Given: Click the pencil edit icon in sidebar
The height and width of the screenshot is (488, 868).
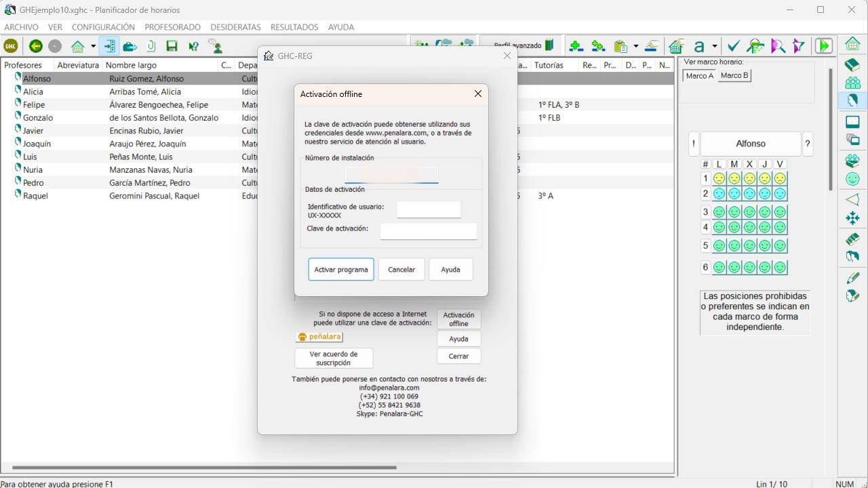Looking at the screenshot, I should [x=852, y=278].
